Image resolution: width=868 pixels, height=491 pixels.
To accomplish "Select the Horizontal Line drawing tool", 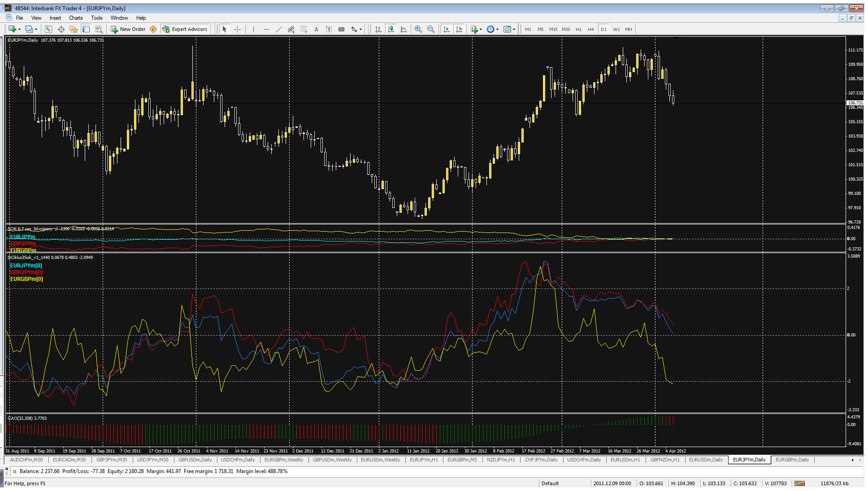I will (266, 29).
